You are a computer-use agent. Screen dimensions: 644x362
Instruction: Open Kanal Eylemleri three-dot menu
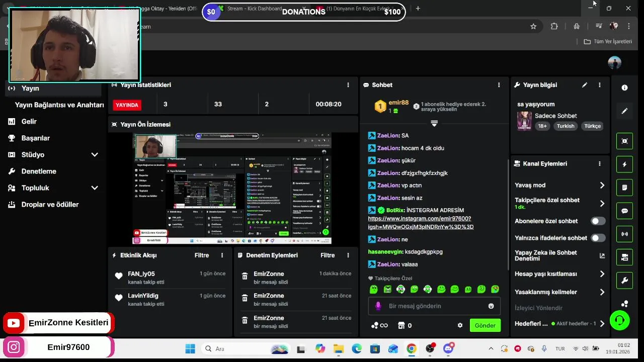(599, 163)
